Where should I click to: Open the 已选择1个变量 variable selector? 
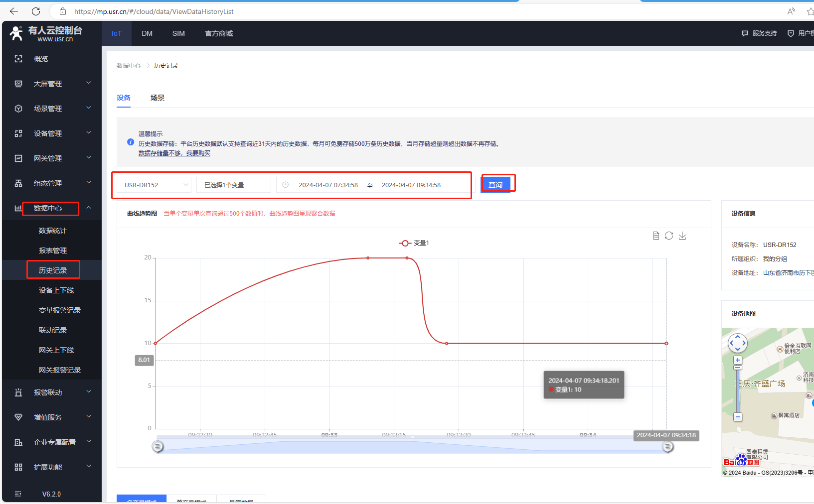pos(233,185)
